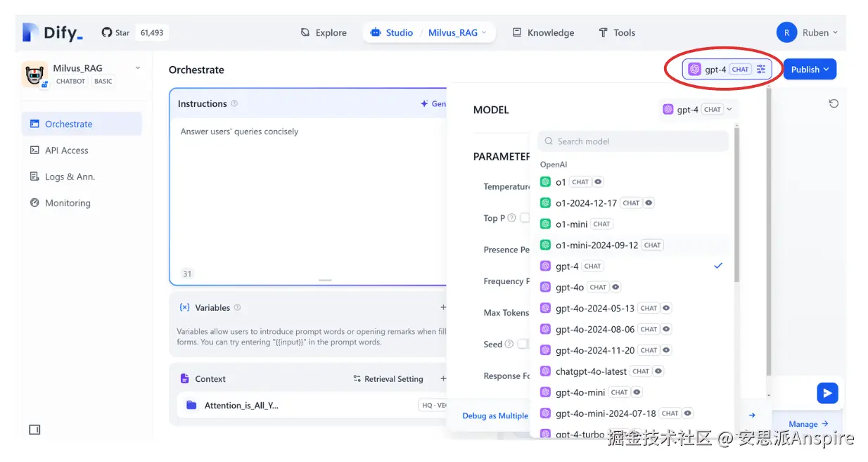
Task: Go to the Knowledge tab
Action: tap(543, 32)
